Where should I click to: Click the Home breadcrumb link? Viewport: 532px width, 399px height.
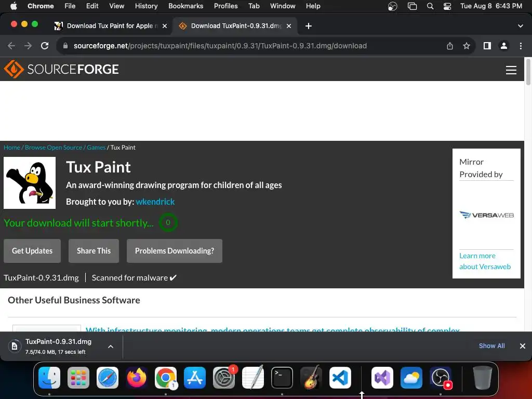(x=11, y=147)
